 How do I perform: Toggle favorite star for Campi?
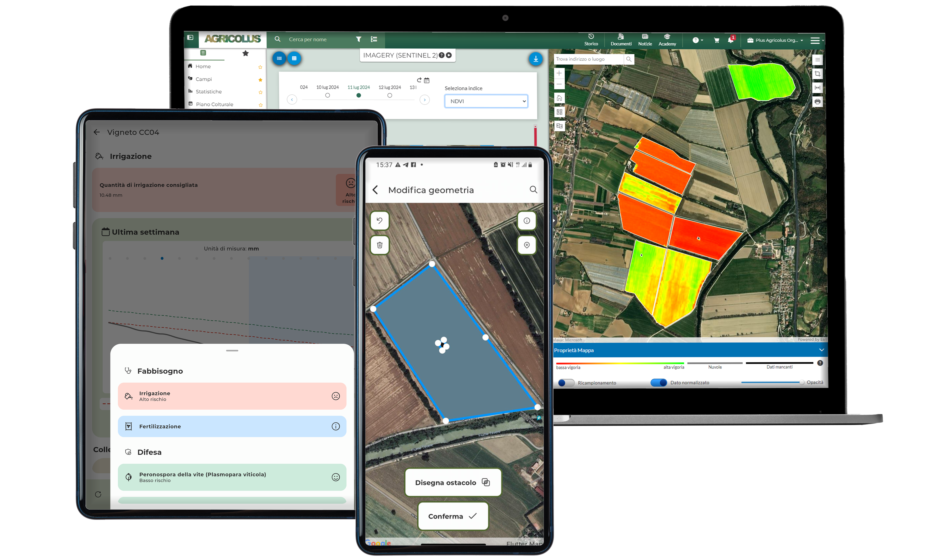coord(260,80)
